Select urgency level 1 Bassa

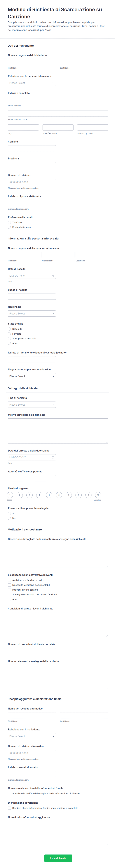(10, 495)
